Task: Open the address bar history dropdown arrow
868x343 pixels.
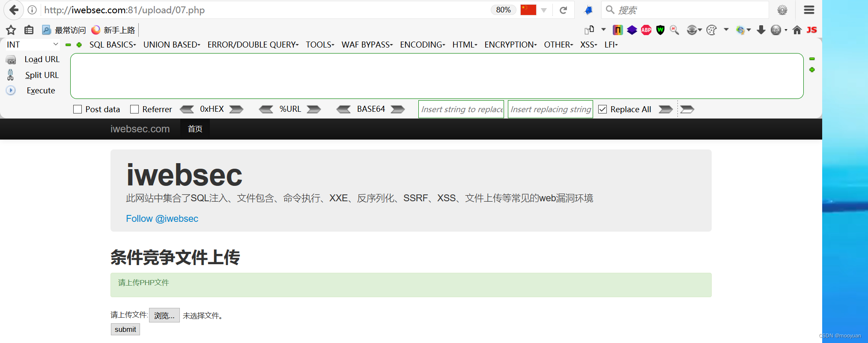Action: pos(544,10)
